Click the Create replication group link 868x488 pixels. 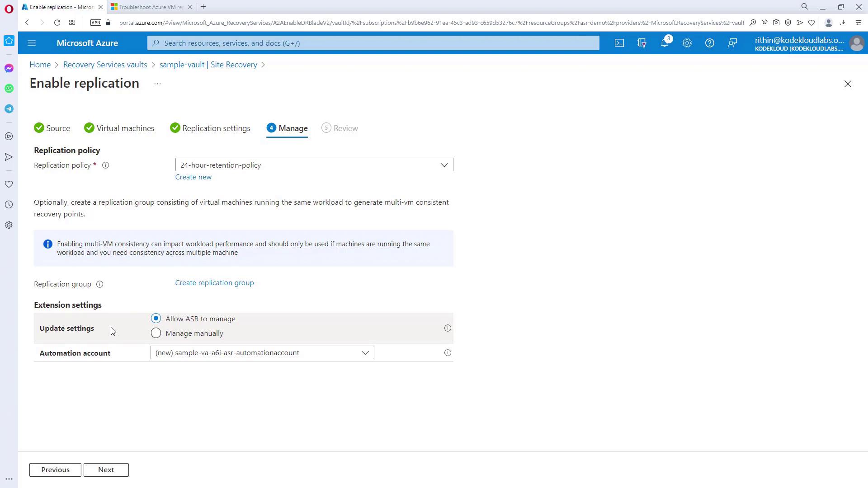214,283
